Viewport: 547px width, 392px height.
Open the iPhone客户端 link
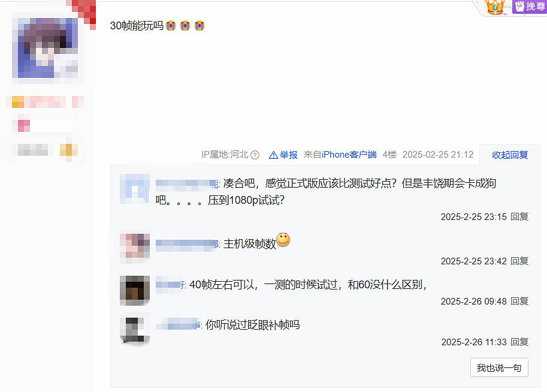click(349, 155)
